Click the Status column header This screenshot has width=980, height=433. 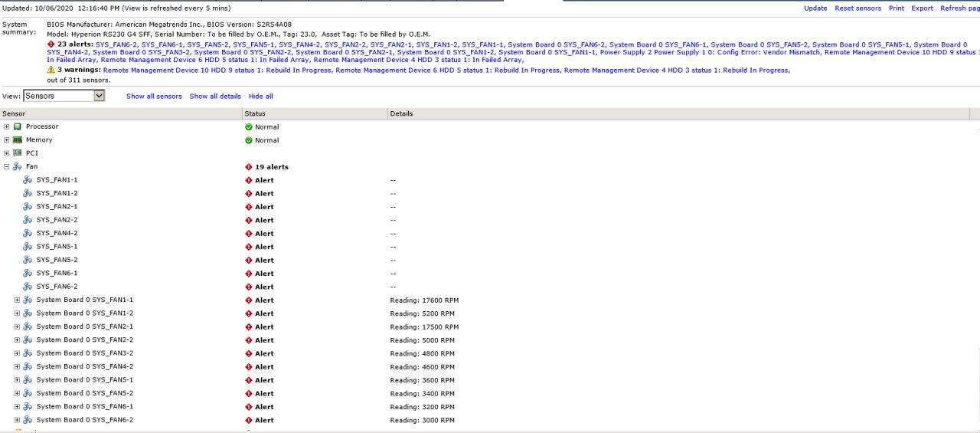click(x=315, y=113)
